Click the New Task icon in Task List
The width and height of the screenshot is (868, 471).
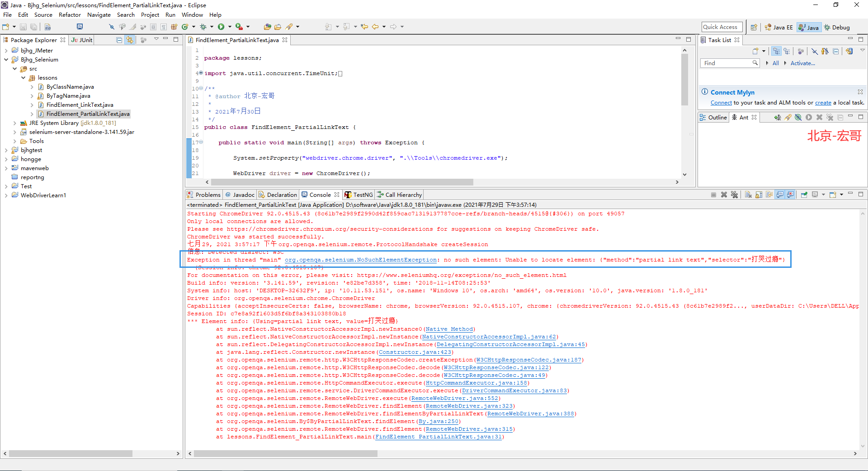point(755,51)
